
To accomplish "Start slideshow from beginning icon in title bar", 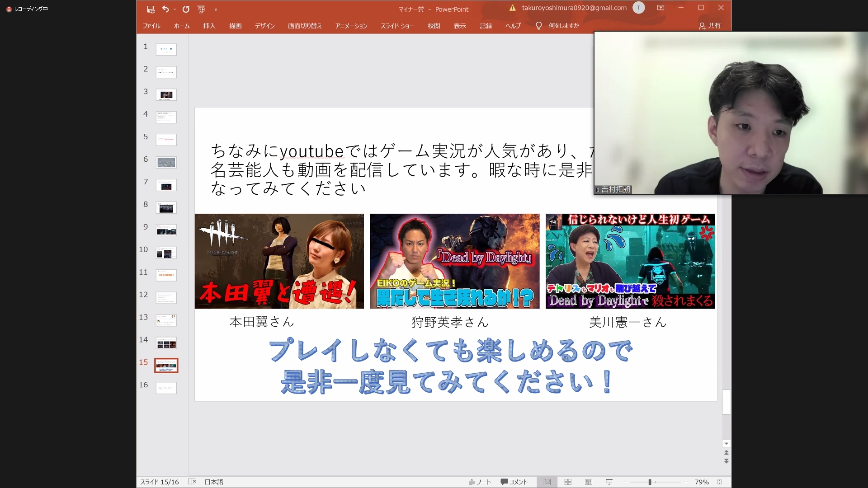I will pyautogui.click(x=201, y=9).
